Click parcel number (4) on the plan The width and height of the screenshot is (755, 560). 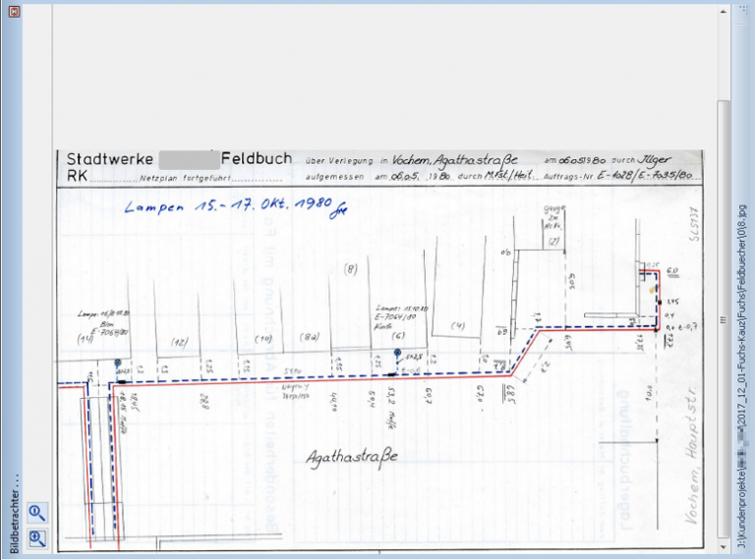(457, 325)
